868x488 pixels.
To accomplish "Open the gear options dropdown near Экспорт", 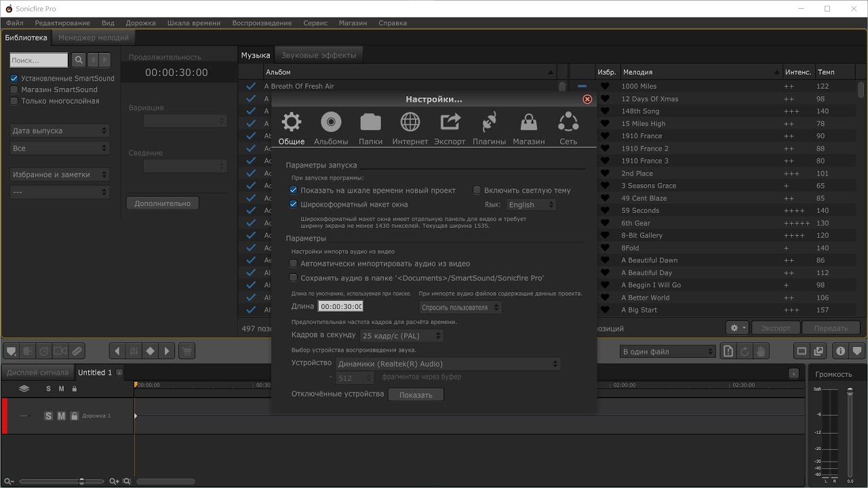I will click(736, 328).
